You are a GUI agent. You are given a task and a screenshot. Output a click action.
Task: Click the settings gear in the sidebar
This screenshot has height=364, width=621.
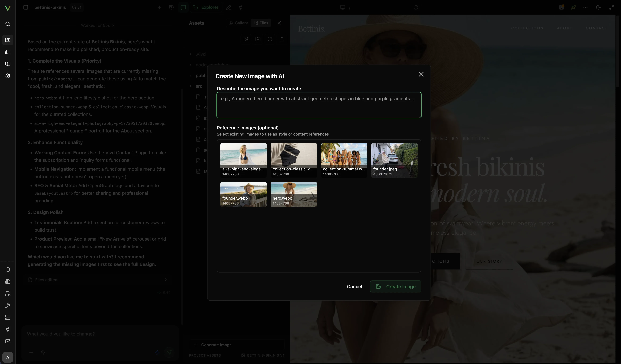[8, 76]
